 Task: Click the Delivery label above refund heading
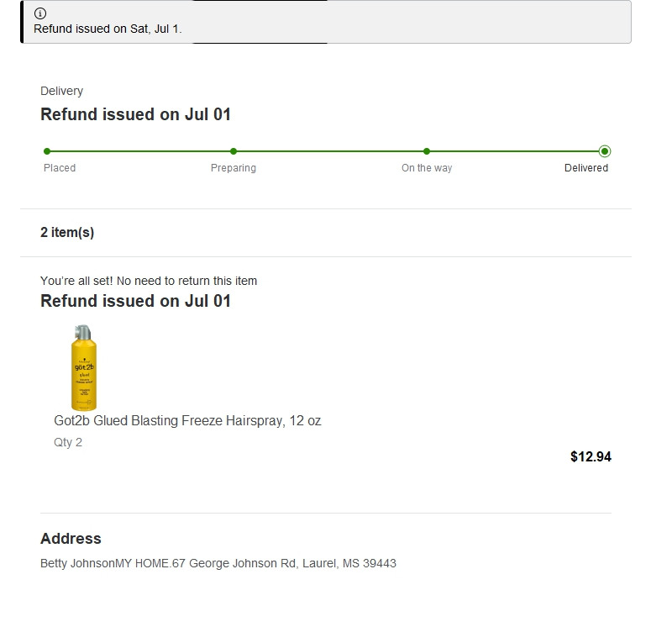(x=61, y=91)
